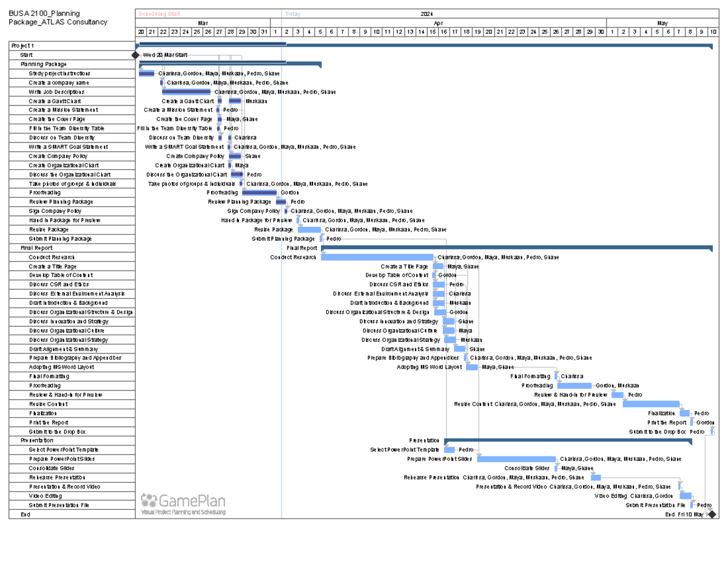Click the Planning Package summary bar
728x562 pixels.
tap(231, 64)
